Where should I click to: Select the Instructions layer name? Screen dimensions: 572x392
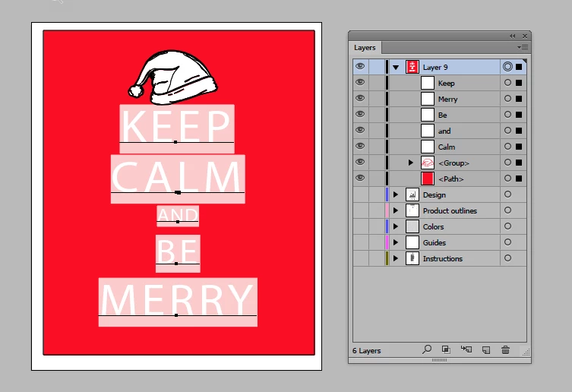pos(443,259)
